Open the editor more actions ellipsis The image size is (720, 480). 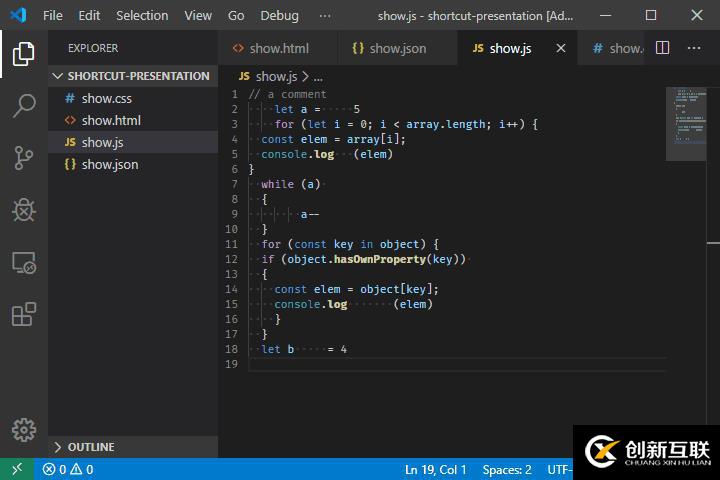point(694,48)
